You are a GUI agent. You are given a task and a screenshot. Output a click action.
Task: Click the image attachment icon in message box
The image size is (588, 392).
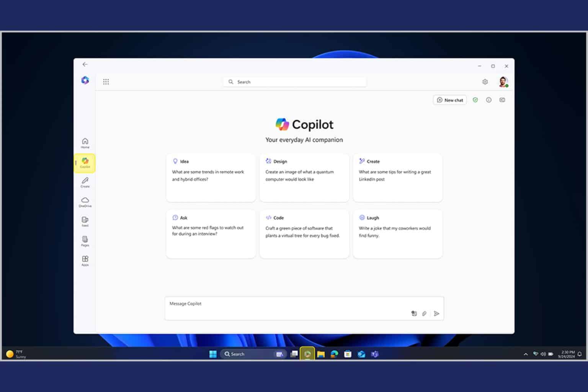pos(414,314)
